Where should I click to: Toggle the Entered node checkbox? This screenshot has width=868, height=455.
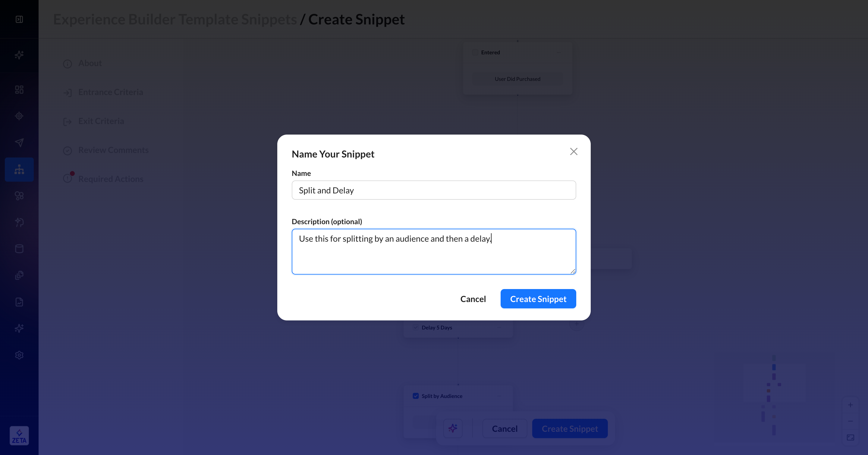[475, 52]
